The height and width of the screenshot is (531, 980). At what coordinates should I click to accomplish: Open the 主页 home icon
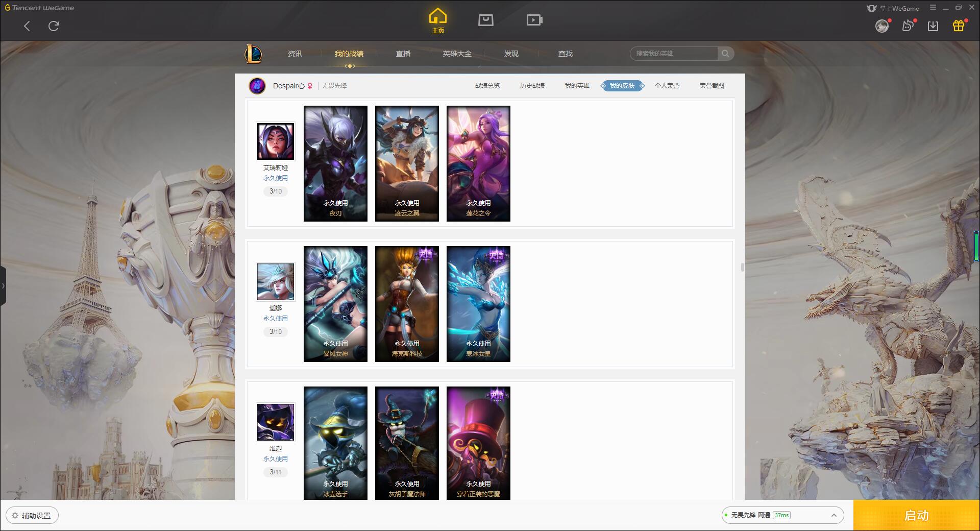tap(438, 21)
